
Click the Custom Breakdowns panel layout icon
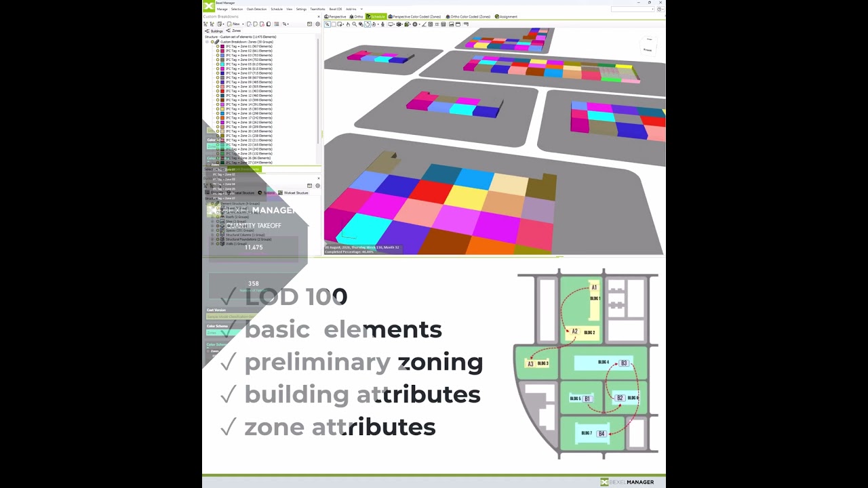(309, 24)
